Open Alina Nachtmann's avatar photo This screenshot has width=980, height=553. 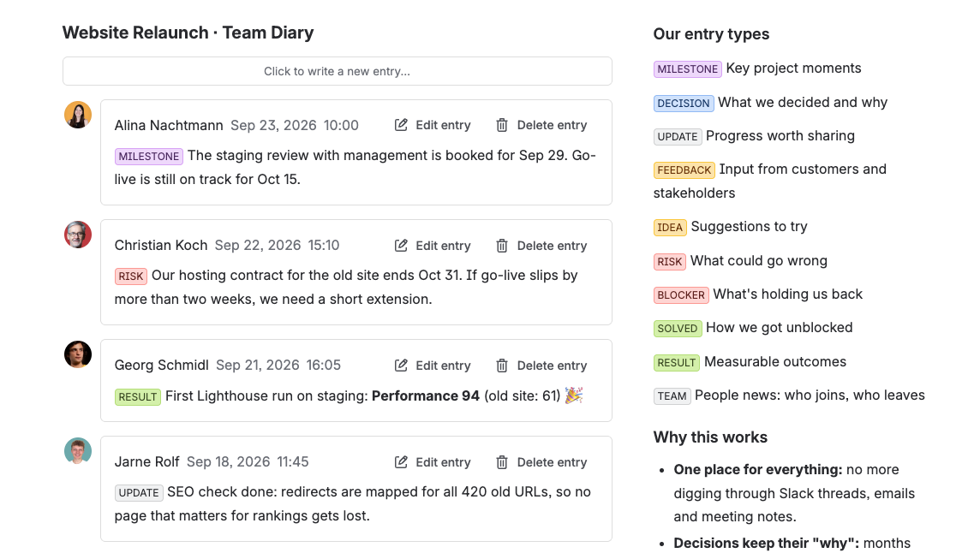click(x=78, y=115)
